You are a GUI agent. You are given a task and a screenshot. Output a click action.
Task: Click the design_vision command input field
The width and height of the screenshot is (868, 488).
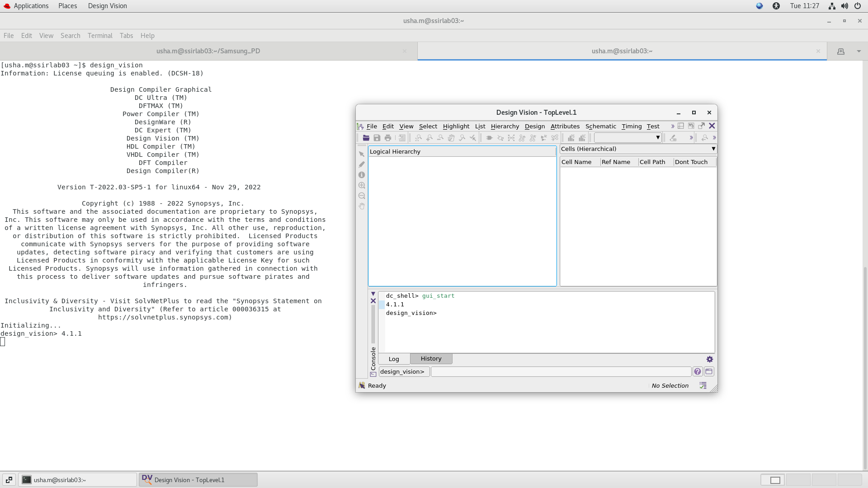coord(561,371)
